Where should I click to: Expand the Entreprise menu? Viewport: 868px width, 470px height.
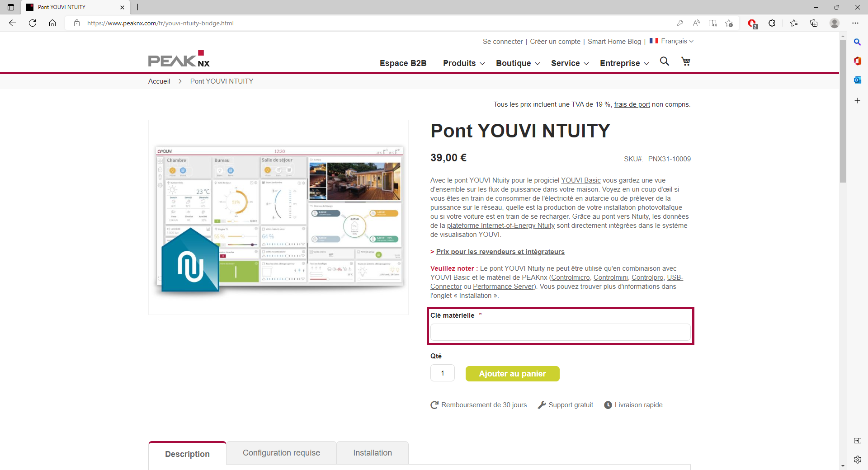[x=625, y=63]
